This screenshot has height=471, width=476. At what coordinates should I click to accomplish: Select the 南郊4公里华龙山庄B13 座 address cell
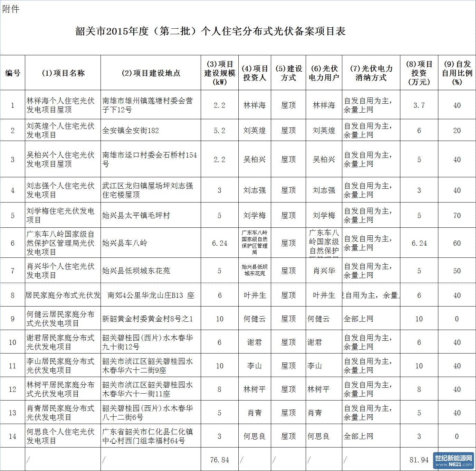point(151,295)
